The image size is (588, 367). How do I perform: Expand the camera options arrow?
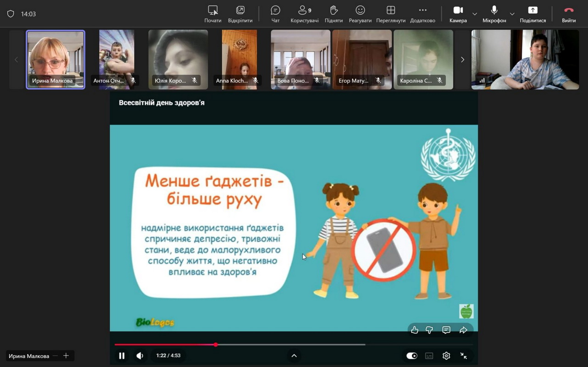(x=475, y=14)
